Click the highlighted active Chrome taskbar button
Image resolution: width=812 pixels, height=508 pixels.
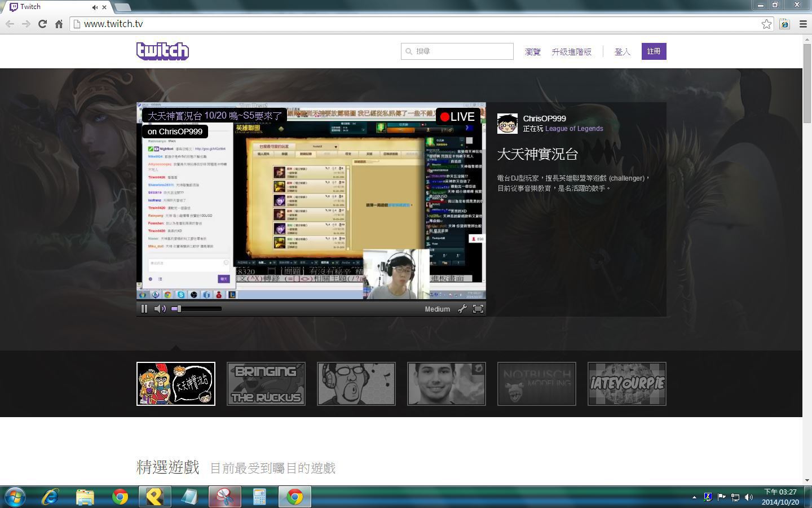click(295, 497)
